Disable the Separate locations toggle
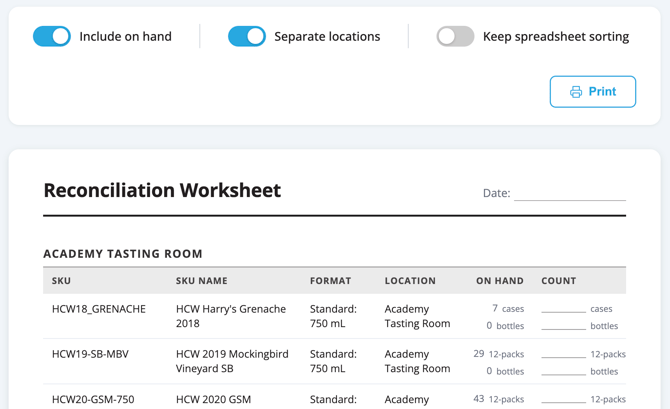Screen dimensions: 670x409 click(247, 36)
